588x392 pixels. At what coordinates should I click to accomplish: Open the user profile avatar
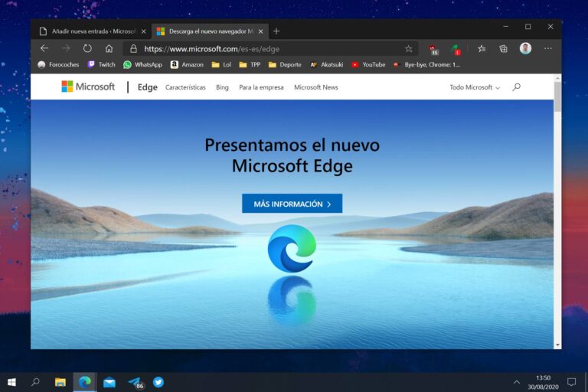point(525,48)
